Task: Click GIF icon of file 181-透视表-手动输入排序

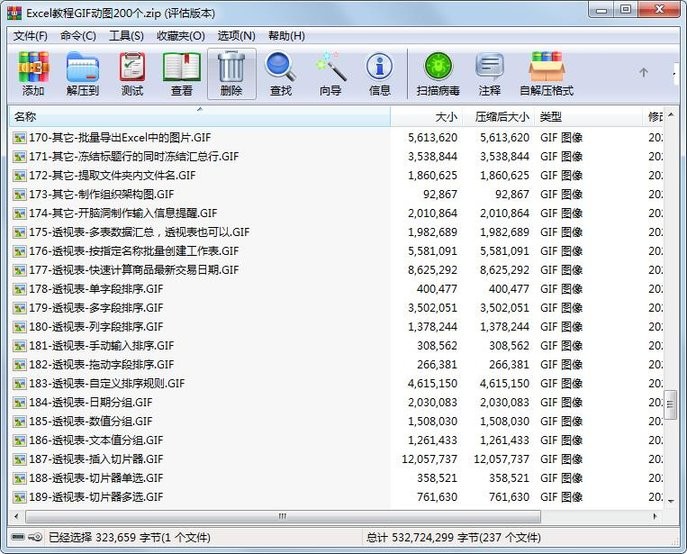Action: [19, 346]
